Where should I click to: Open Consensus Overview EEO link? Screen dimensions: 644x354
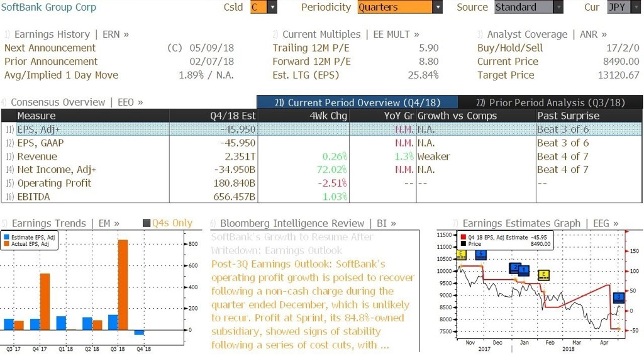coord(77,102)
